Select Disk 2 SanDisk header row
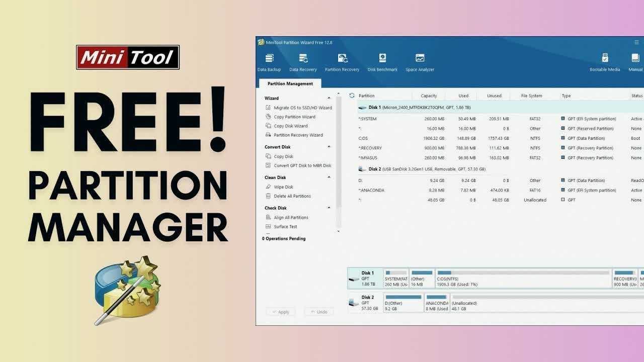 pos(501,169)
